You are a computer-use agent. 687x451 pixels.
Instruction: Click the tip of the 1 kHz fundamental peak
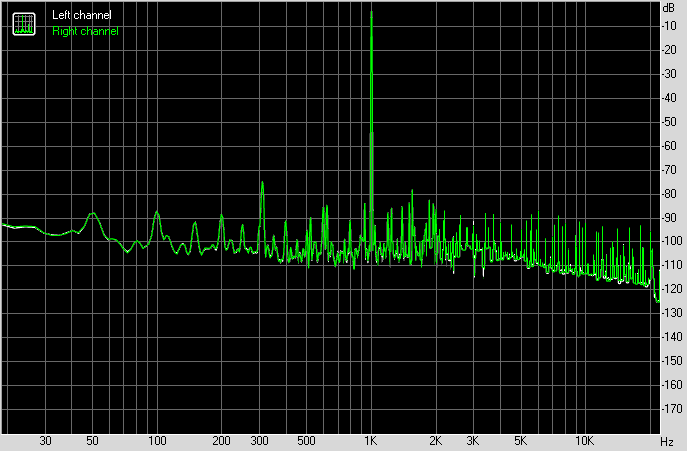tap(372, 12)
